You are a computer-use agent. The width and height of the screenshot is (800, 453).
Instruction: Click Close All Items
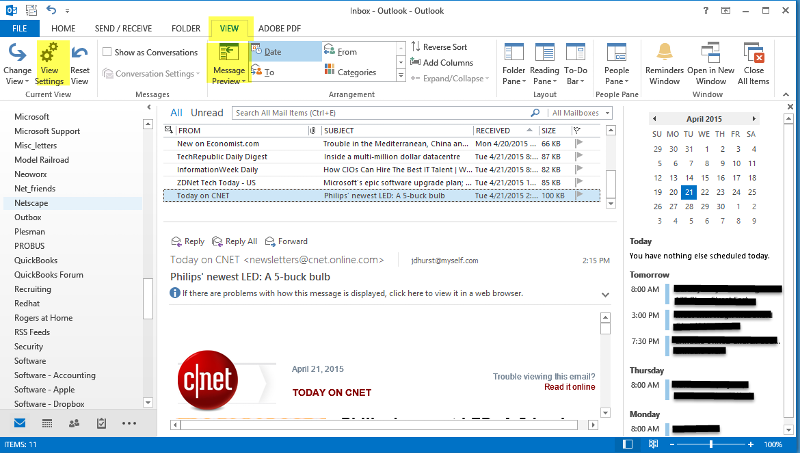pyautogui.click(x=754, y=64)
